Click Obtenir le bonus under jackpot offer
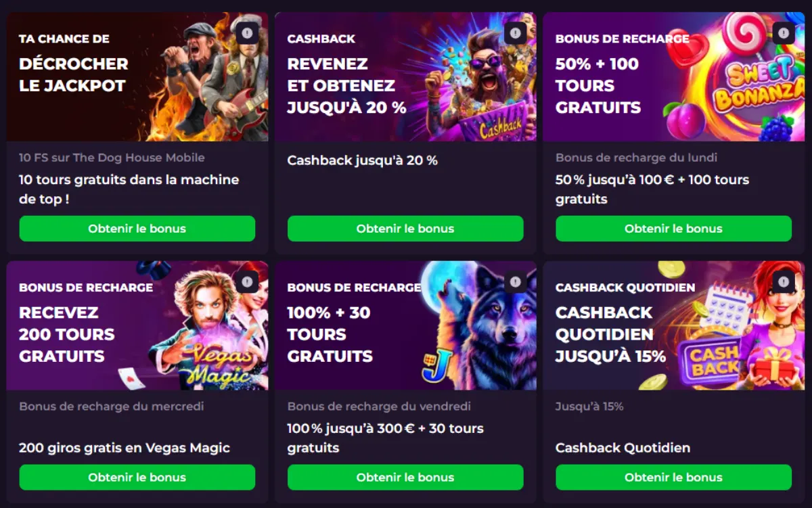Screen dimensions: 812x508 click(x=137, y=229)
